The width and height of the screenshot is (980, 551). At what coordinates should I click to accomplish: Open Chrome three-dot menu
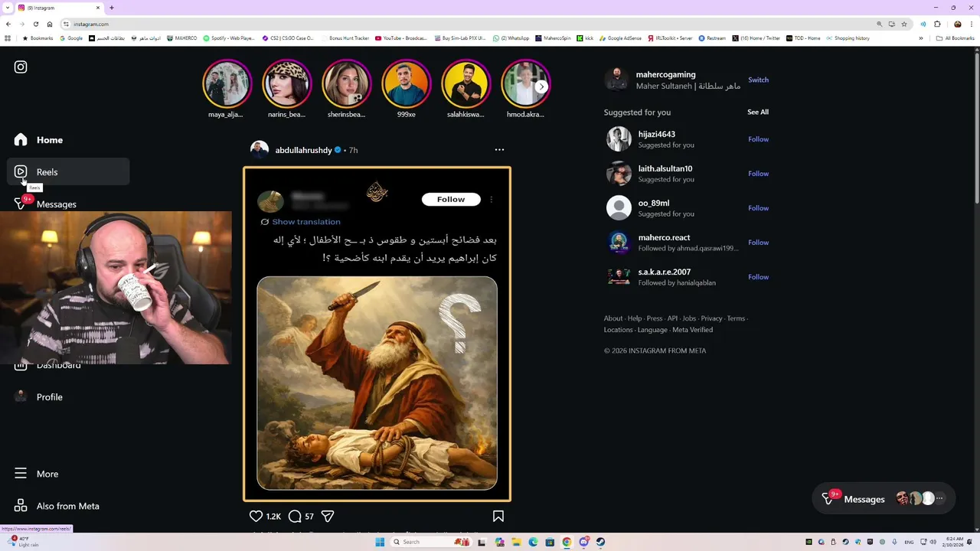tap(972, 24)
